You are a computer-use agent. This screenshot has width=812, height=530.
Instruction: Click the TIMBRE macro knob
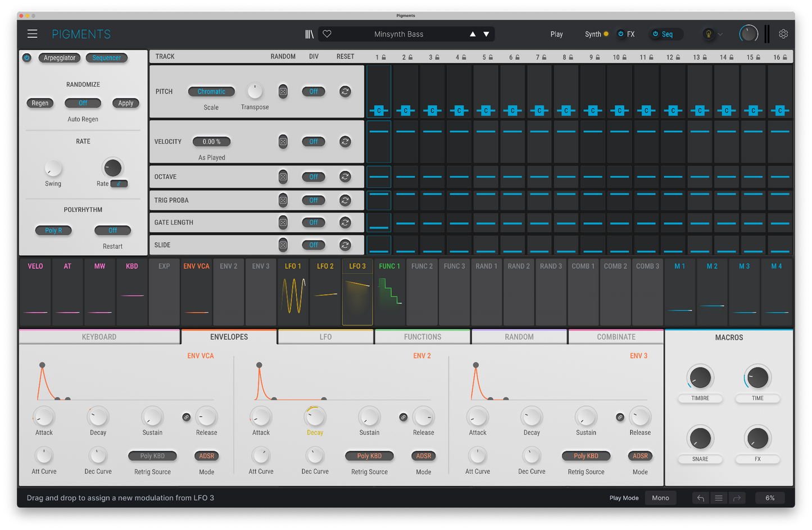pos(700,378)
